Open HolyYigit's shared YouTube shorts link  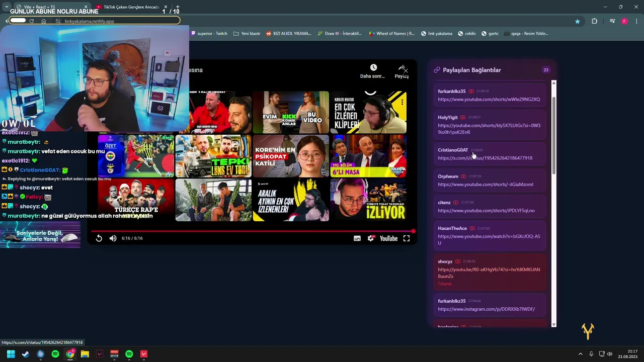489,129
